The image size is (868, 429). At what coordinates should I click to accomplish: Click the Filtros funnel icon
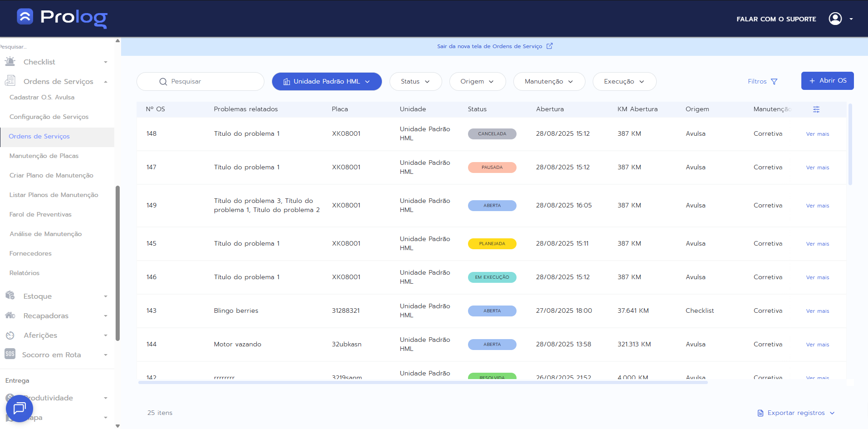point(774,82)
